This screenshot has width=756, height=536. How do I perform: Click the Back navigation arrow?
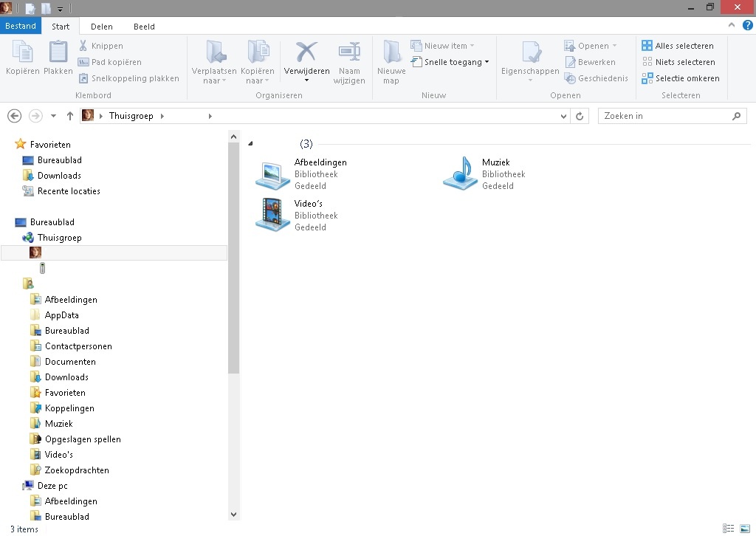coord(15,116)
